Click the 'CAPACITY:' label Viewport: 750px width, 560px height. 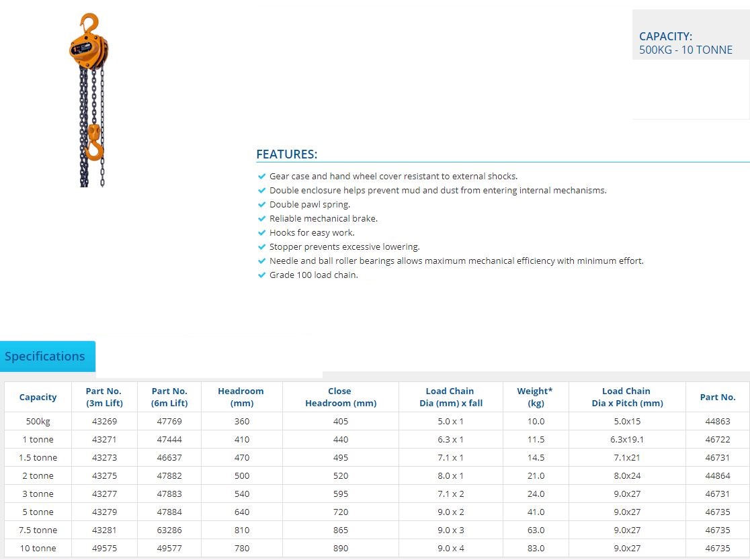[665, 36]
